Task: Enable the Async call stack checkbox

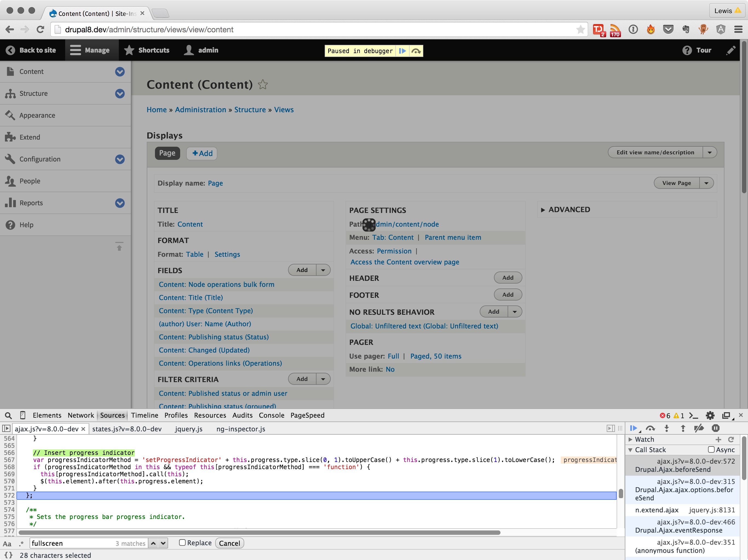Action: [711, 449]
